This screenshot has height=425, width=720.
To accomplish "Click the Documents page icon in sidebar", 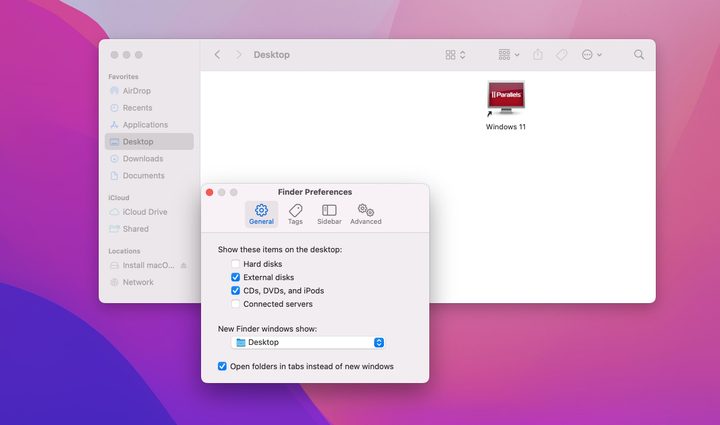I will click(x=114, y=176).
